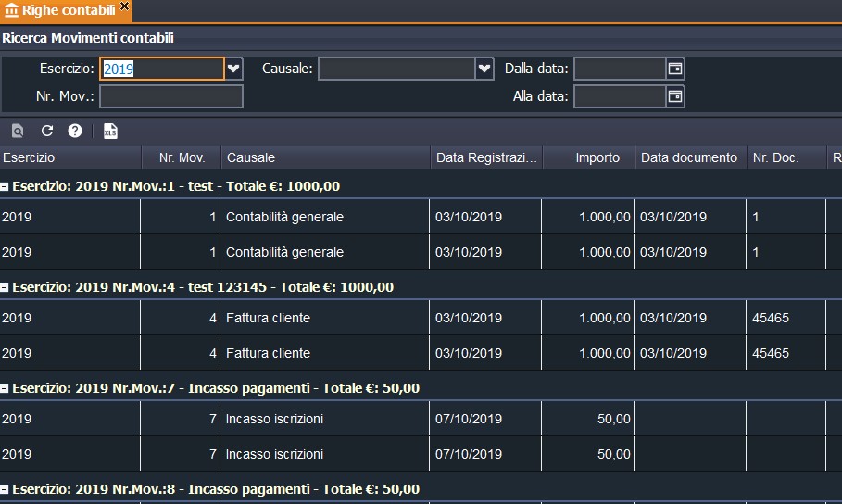The height and width of the screenshot is (504, 842).
Task: Click the search document icon in toolbar
Action: coord(18,131)
